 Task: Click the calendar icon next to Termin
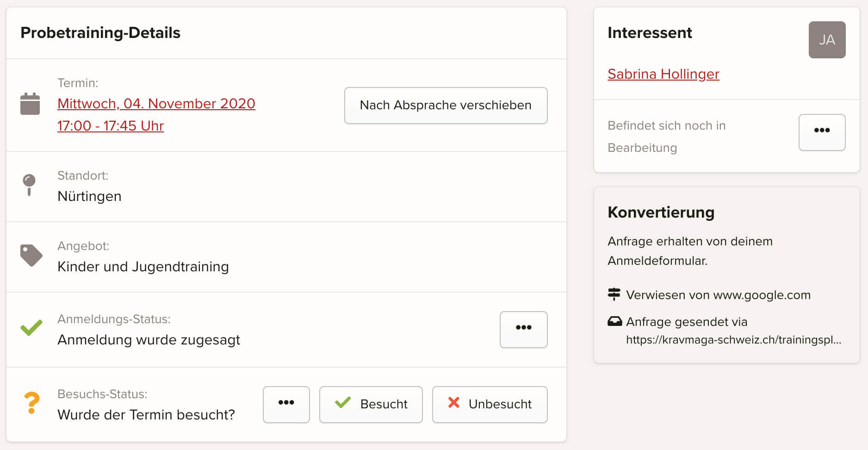[30, 104]
